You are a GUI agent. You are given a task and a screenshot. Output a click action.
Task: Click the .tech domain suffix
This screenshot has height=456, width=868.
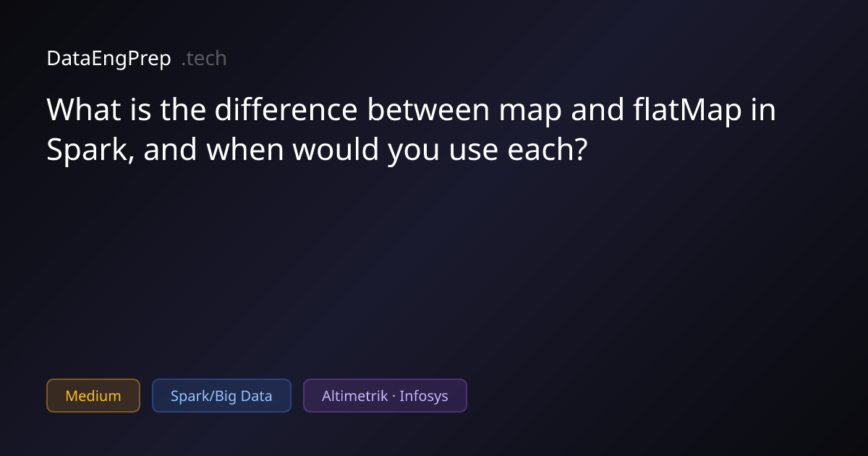pyautogui.click(x=204, y=59)
